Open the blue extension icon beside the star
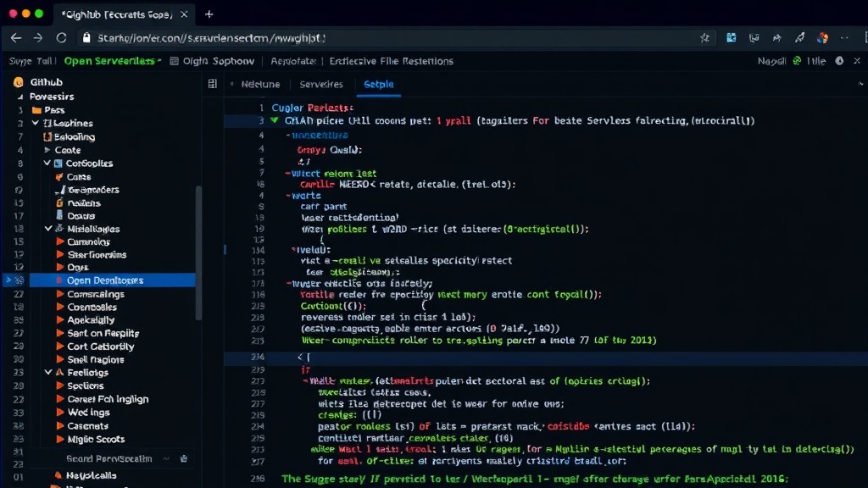 point(732,37)
